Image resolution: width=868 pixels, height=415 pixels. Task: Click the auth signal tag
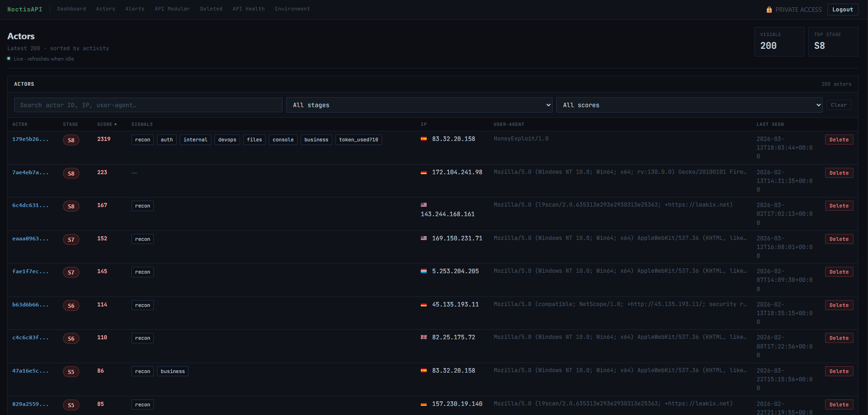pos(167,140)
